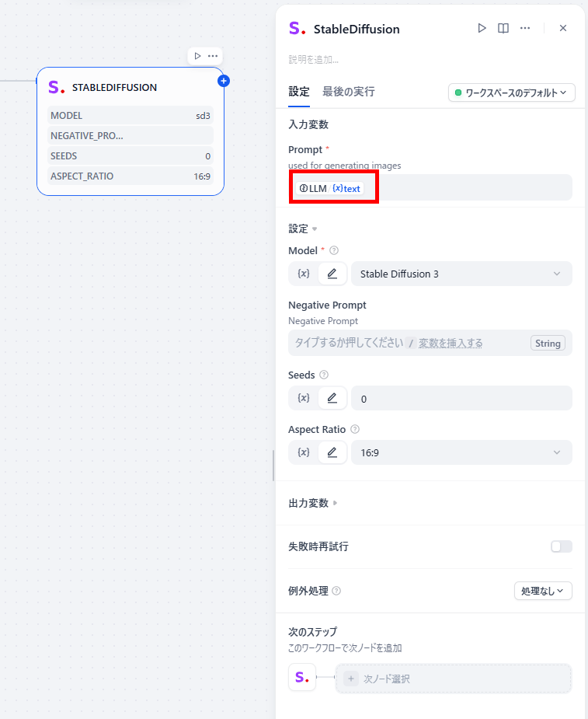
Task: Run the StableDiffusion node from panel header
Action: pos(482,29)
